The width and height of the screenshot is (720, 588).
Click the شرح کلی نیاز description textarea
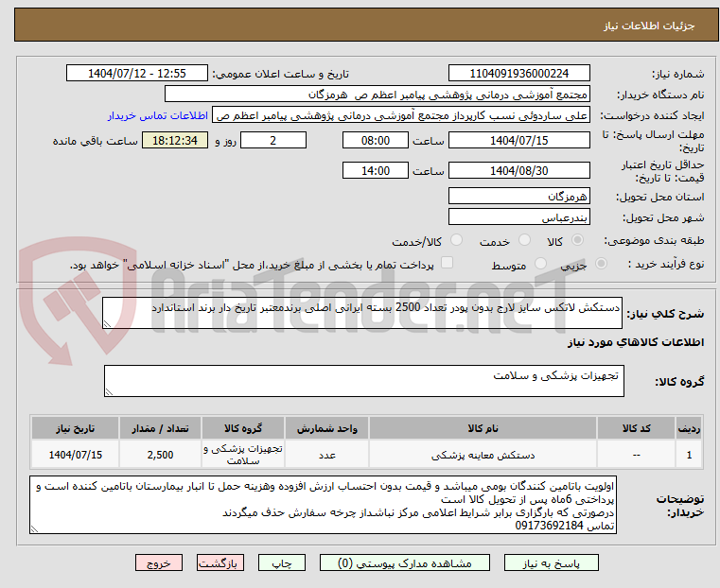(361, 313)
